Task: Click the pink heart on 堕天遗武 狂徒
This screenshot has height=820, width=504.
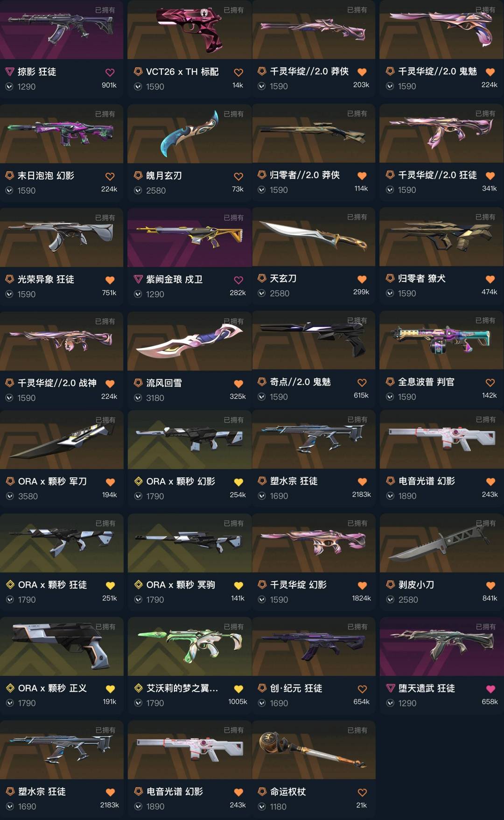Action: pyautogui.click(x=490, y=689)
